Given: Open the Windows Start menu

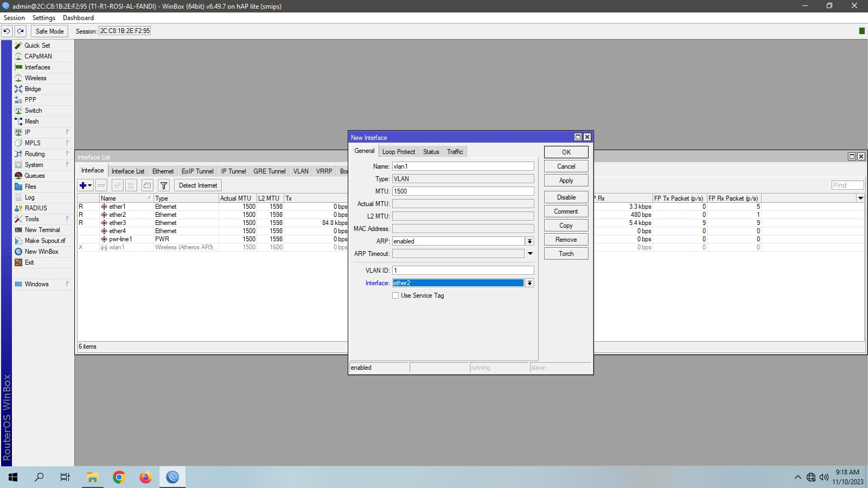Looking at the screenshot, I should (x=13, y=477).
